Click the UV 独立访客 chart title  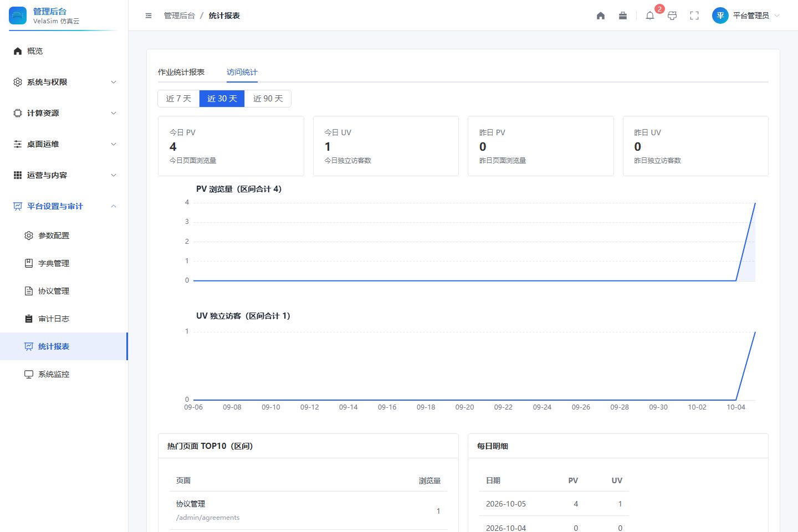(x=243, y=316)
